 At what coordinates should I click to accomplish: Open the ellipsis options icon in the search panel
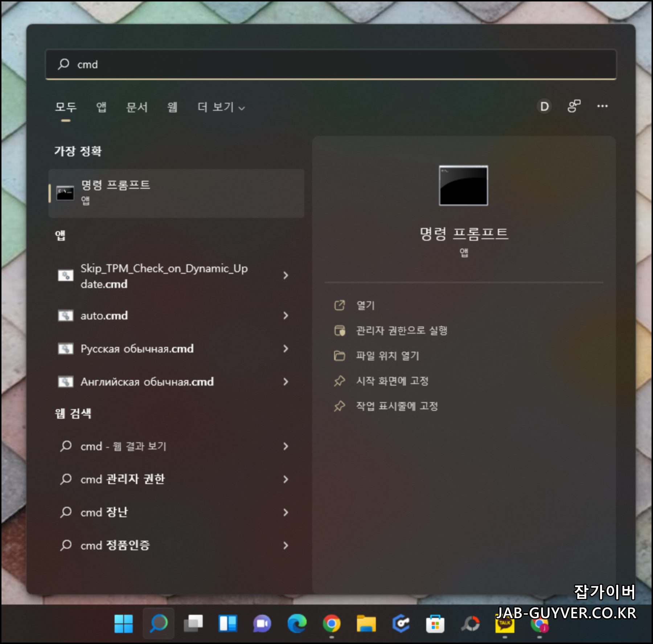[x=602, y=106]
